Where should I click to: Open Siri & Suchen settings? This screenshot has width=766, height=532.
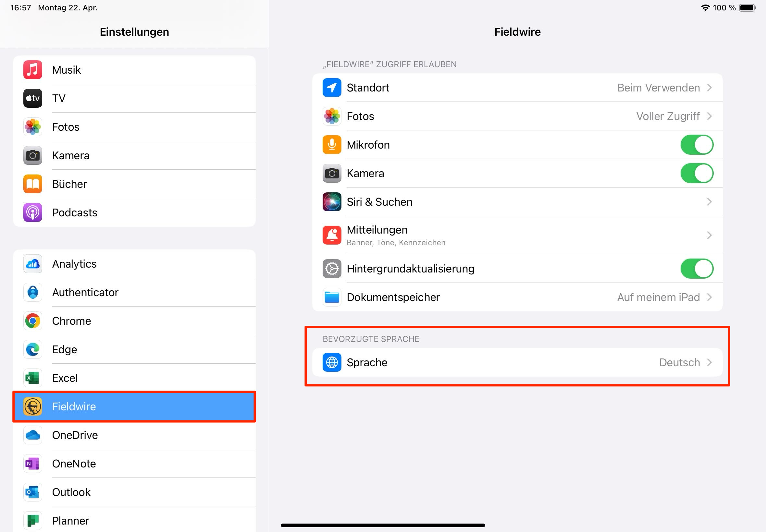(517, 202)
